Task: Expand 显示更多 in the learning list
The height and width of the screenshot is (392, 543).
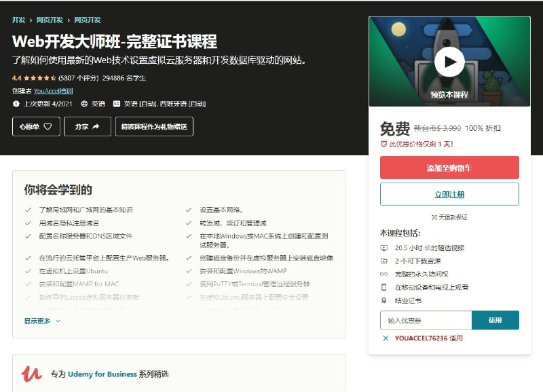Action: (x=42, y=321)
